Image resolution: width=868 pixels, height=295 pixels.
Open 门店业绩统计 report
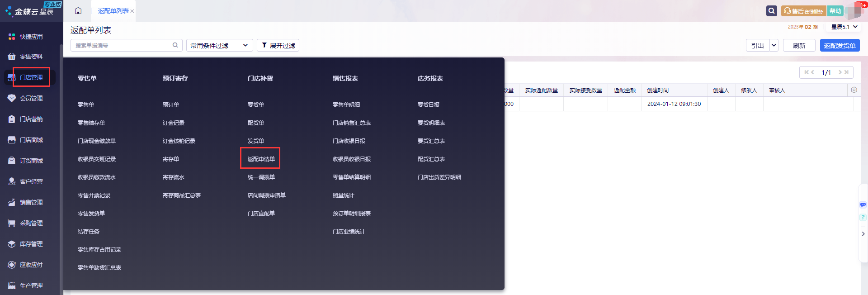[349, 231]
